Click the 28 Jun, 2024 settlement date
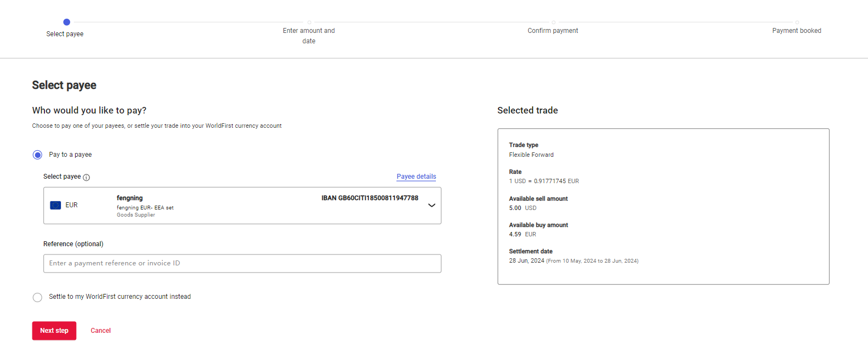Screen dimensions: 868x346 coord(526,260)
